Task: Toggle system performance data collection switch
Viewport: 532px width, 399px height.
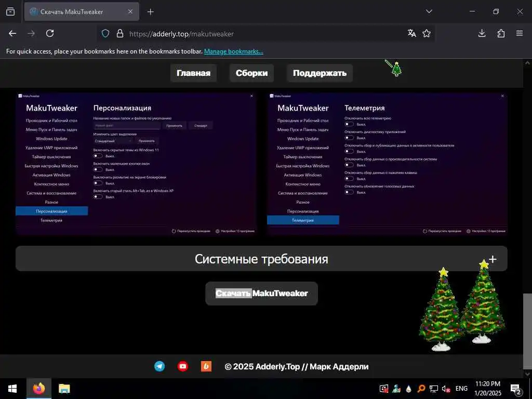Action: coord(349,165)
